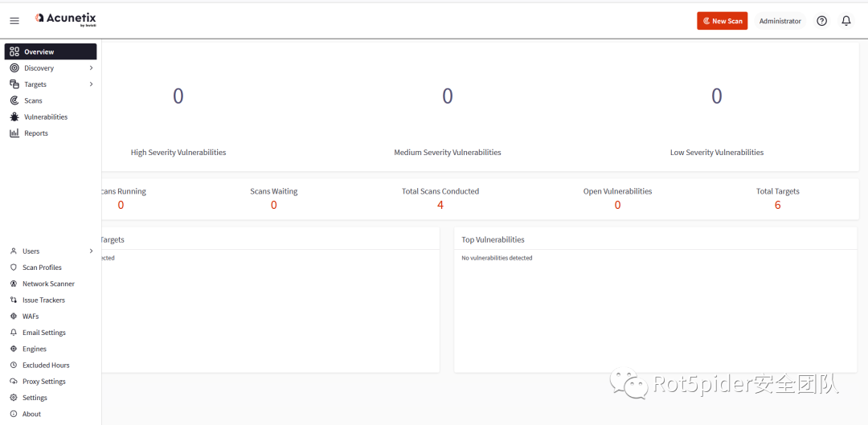This screenshot has width=868, height=425.
Task: Click the WAFs icon
Action: 14,317
